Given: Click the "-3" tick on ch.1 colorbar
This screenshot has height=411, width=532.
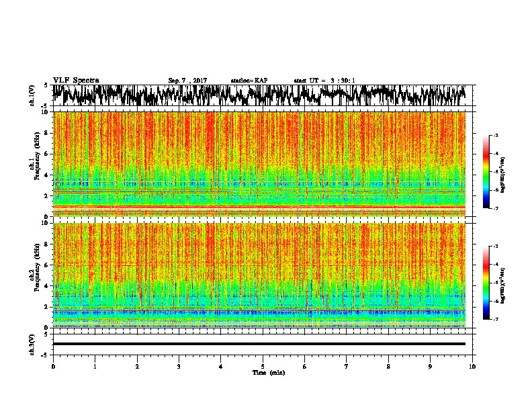Looking at the screenshot, I should (496, 135).
